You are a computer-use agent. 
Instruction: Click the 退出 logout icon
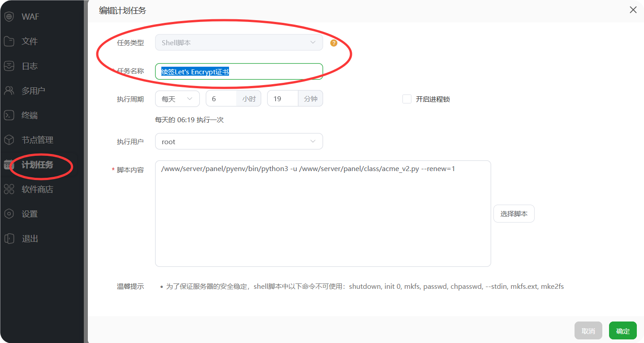(9, 238)
